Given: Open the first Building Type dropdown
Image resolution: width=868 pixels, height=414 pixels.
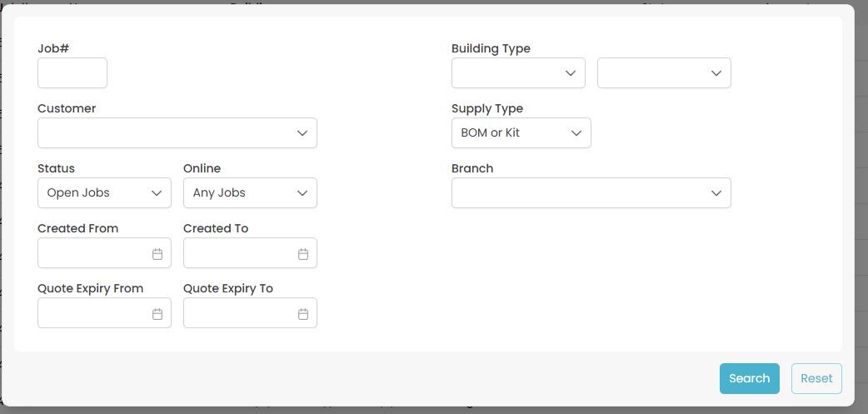Looking at the screenshot, I should click(518, 73).
